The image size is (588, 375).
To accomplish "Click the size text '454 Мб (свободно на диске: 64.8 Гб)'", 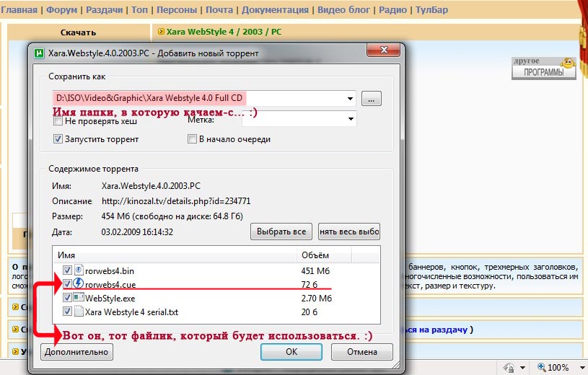I will (x=172, y=216).
